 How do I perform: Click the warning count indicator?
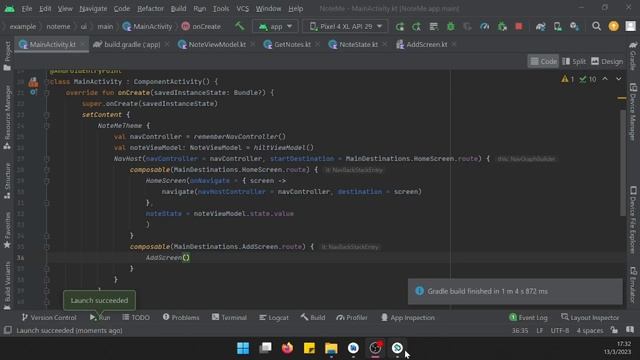tap(568, 79)
